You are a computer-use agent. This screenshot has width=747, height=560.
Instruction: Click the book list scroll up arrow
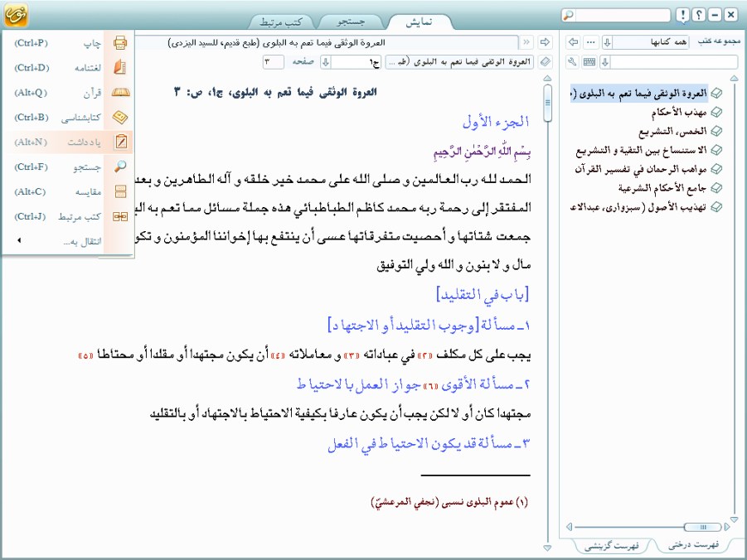coord(734,78)
